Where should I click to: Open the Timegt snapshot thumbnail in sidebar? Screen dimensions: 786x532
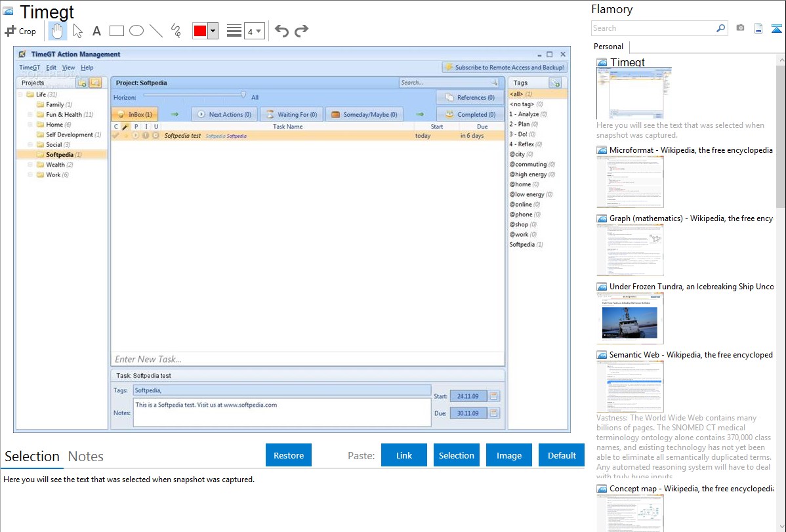point(634,93)
